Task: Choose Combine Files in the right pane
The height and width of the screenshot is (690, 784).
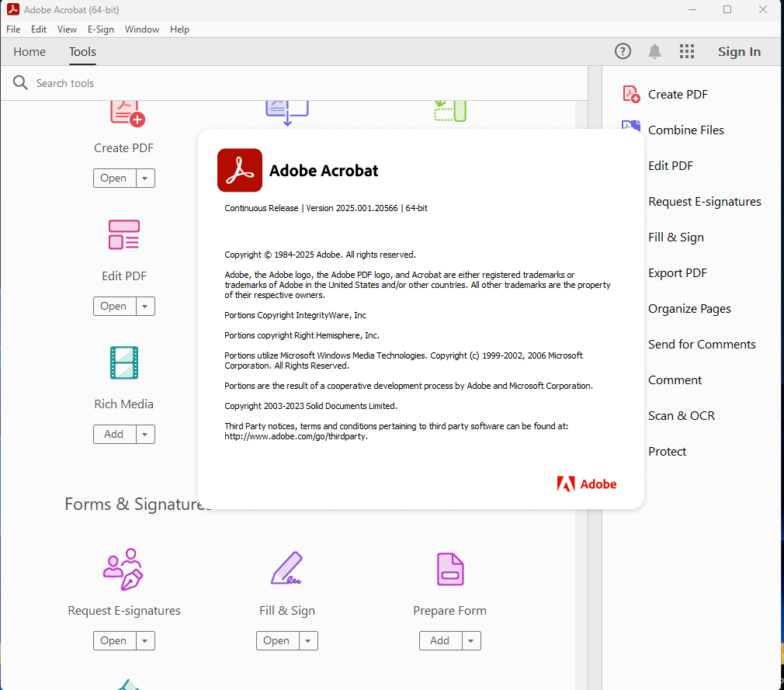Action: pos(686,130)
